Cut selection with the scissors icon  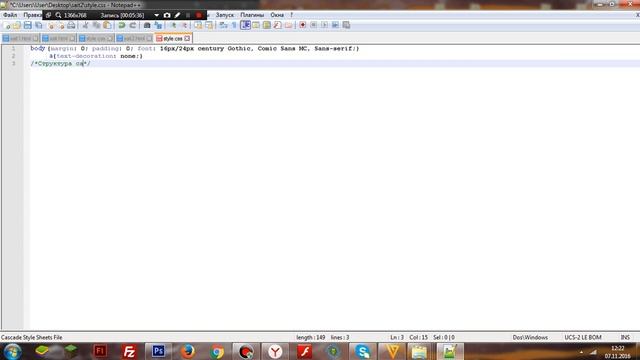[x=85, y=26]
